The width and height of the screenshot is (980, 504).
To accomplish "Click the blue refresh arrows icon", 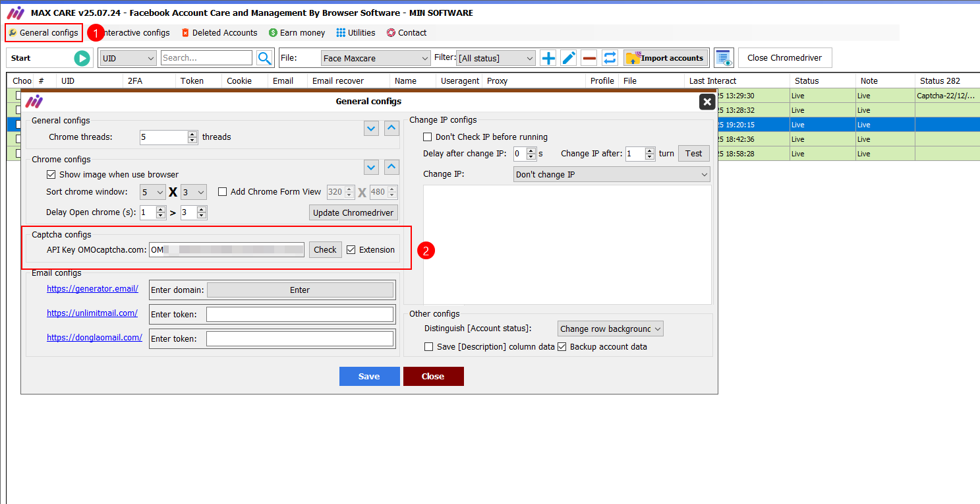I will [x=610, y=58].
